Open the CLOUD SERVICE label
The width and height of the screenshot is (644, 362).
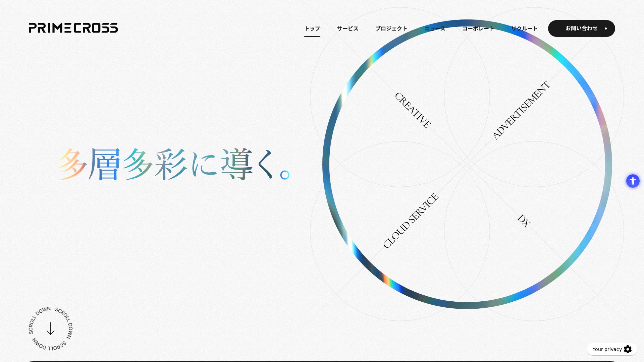pyautogui.click(x=410, y=221)
